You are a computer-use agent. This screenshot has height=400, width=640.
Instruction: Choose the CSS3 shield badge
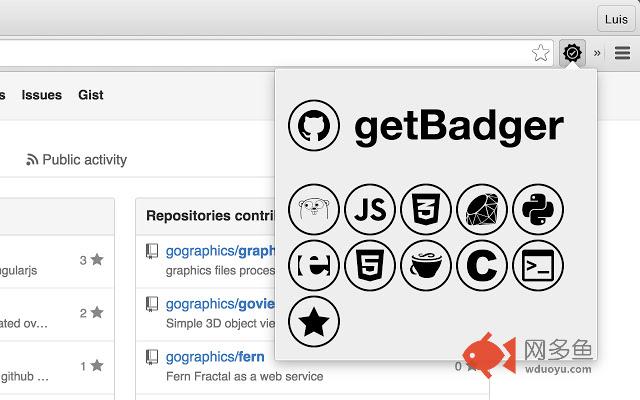426,210
